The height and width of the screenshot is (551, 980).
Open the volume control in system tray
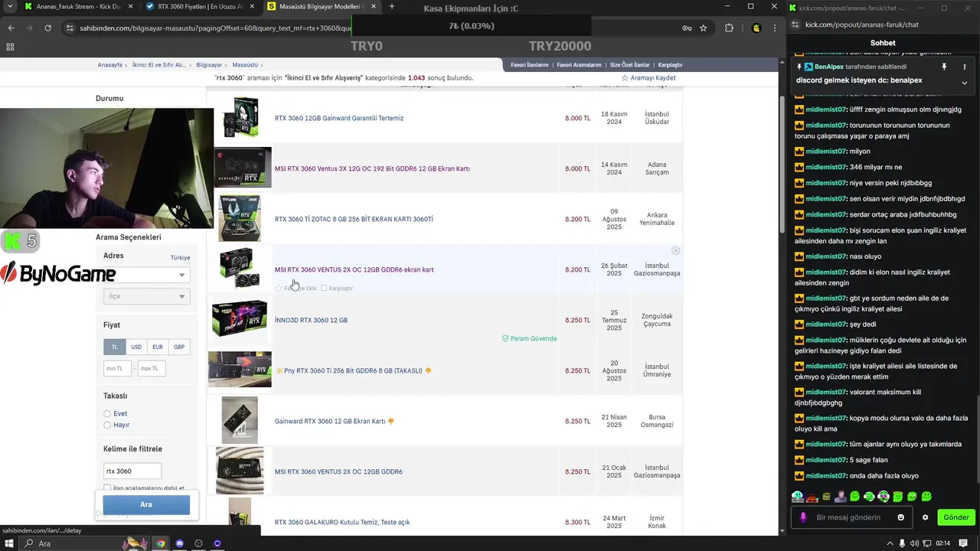point(915,543)
